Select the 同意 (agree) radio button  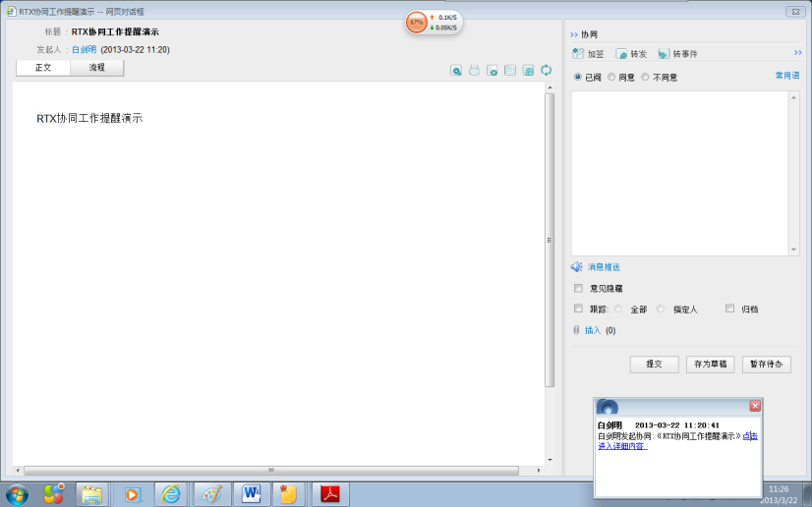click(611, 77)
